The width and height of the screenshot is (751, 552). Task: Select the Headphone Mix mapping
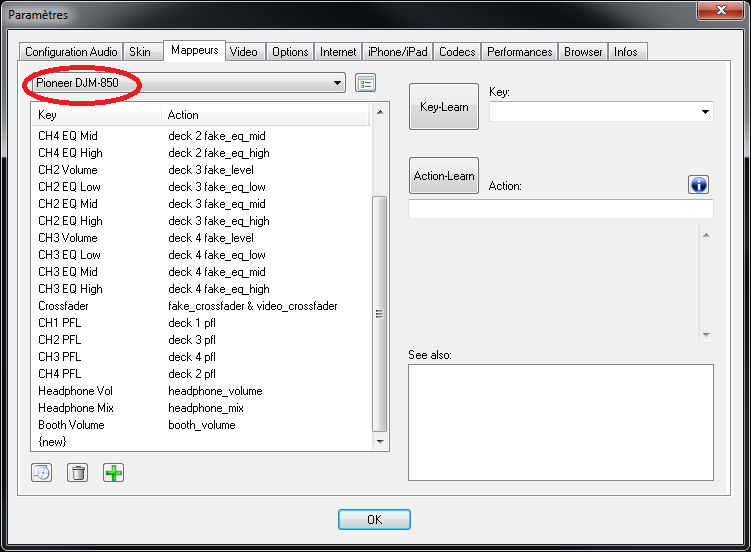pyautogui.click(x=202, y=408)
